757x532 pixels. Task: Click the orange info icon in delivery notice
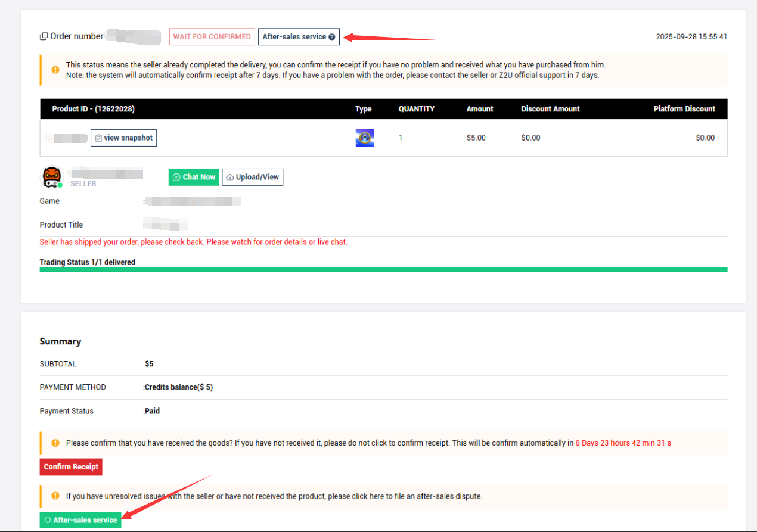55,70
